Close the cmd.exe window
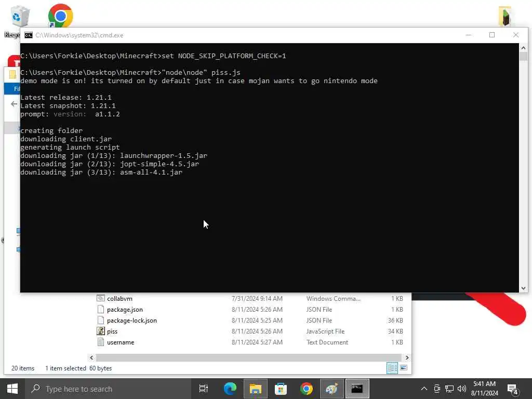532x399 pixels. point(516,35)
